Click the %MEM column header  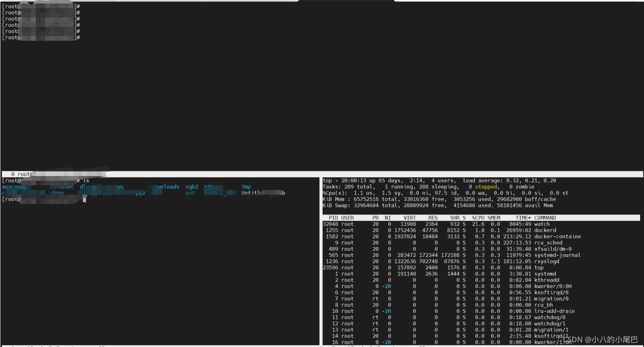[x=494, y=218]
